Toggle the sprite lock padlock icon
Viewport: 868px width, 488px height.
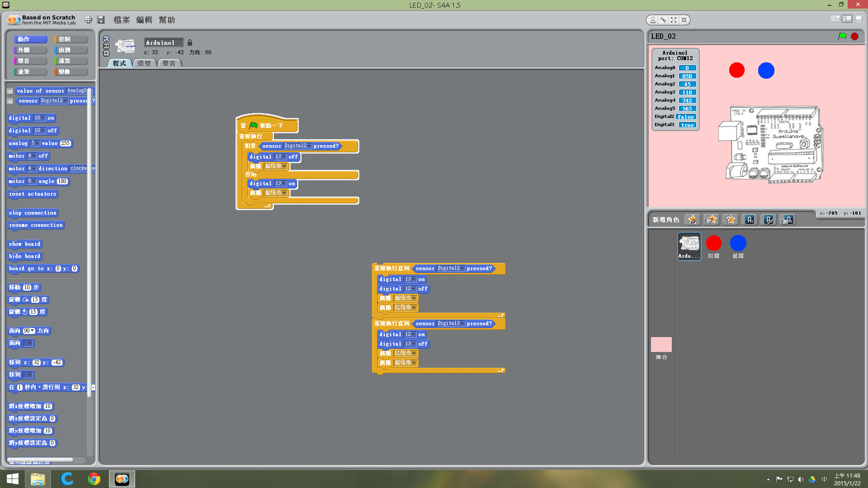(190, 42)
